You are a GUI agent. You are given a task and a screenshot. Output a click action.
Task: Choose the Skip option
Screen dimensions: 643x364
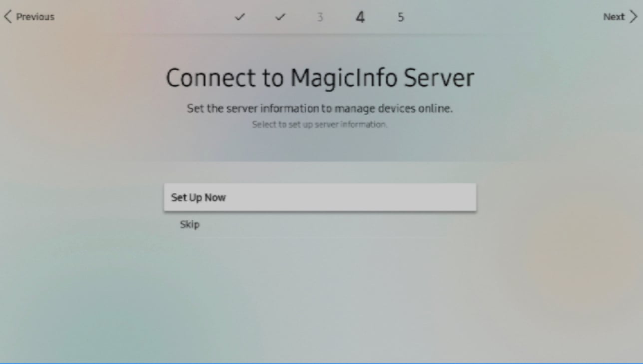tap(320, 225)
